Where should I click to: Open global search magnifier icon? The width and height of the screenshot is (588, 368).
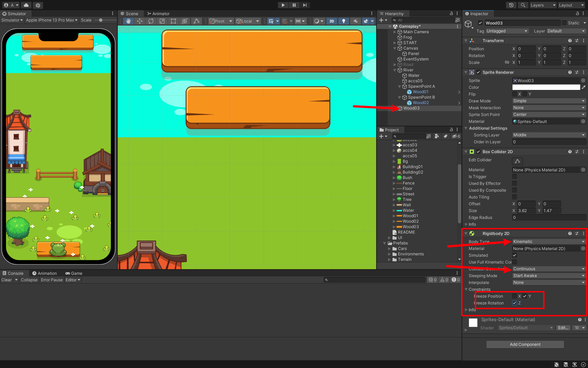pos(523,5)
